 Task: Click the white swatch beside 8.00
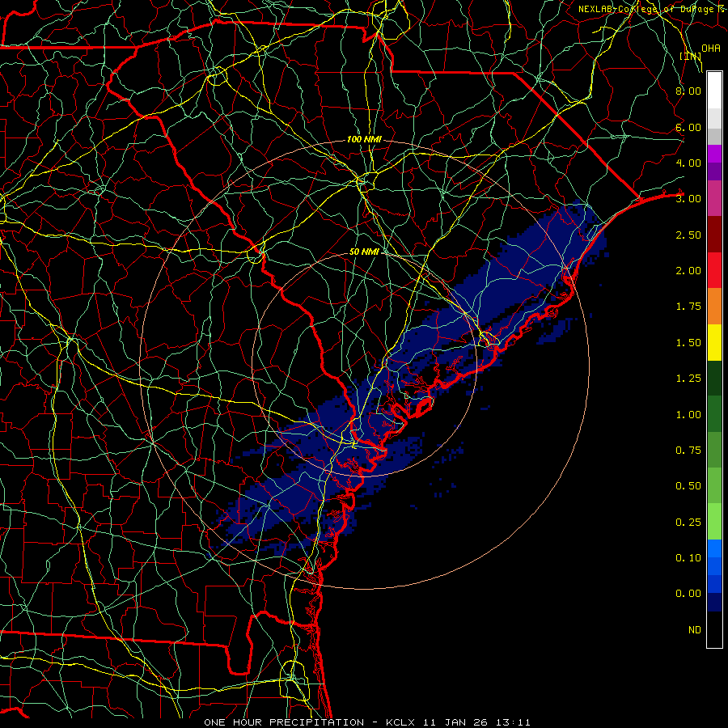pyautogui.click(x=714, y=91)
